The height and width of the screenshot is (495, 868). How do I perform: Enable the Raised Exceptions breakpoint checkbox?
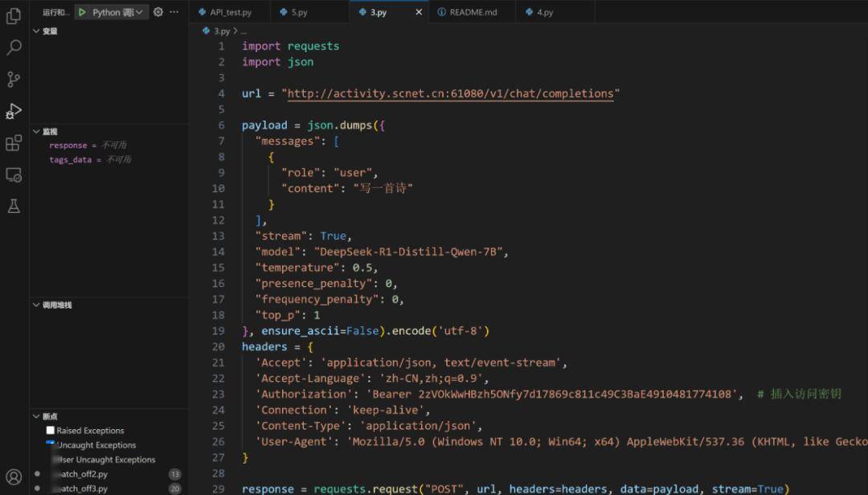51,431
